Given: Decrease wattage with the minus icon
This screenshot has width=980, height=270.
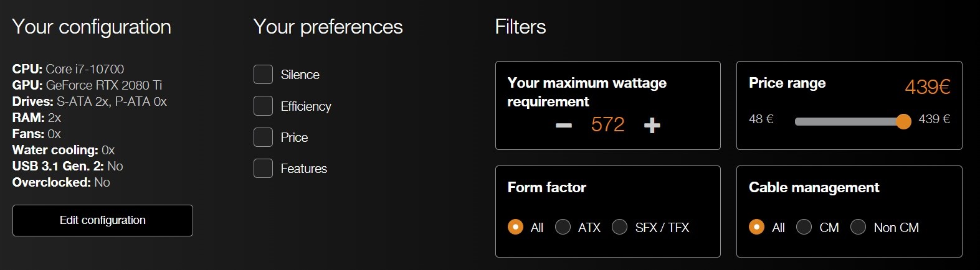Looking at the screenshot, I should click(x=564, y=126).
